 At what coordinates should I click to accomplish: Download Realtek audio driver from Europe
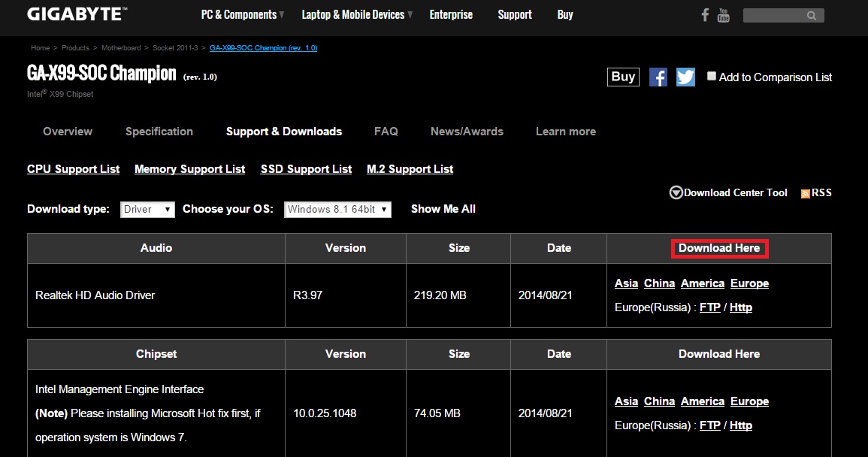[x=749, y=283]
